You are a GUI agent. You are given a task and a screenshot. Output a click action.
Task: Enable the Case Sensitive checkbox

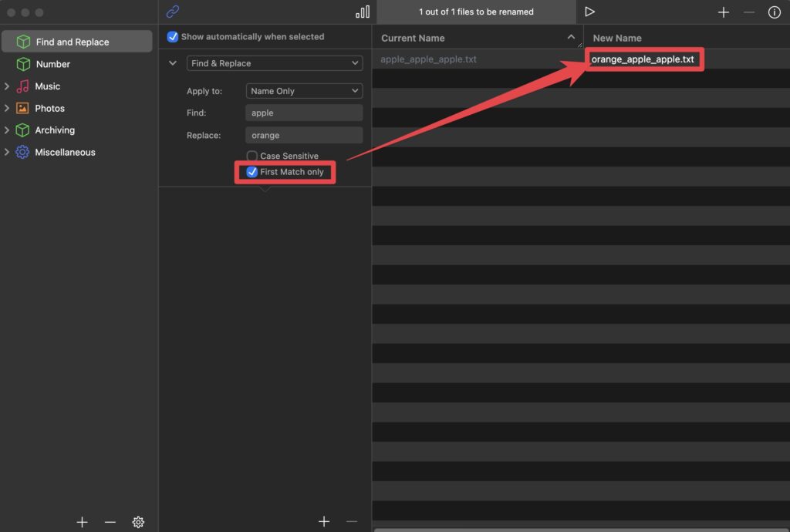pyautogui.click(x=252, y=156)
